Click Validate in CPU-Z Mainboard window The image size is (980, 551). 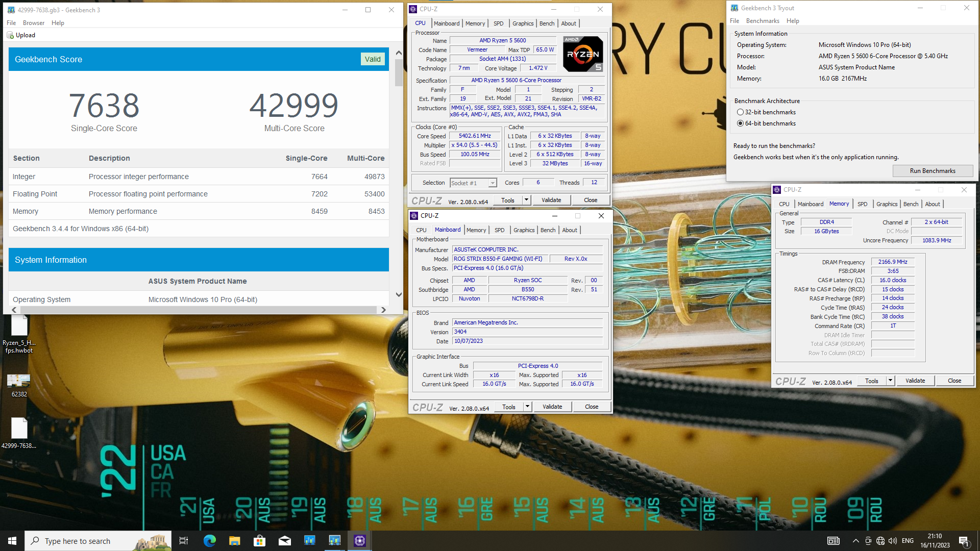552,407
